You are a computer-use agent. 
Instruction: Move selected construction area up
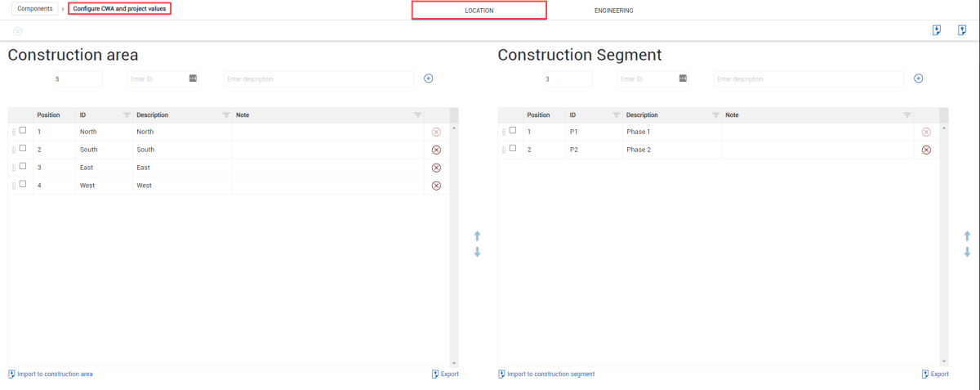click(x=477, y=235)
